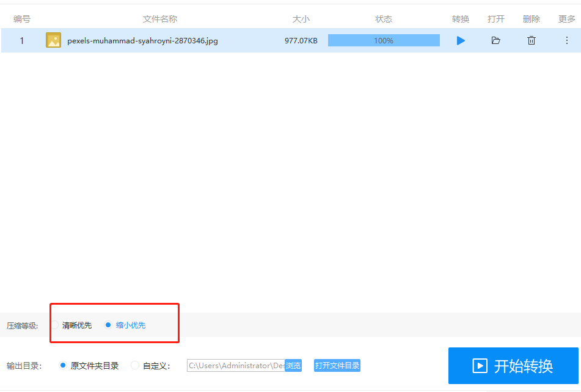This screenshot has width=581, height=392.
Task: Click the image file thumbnail icon
Action: coord(53,40)
